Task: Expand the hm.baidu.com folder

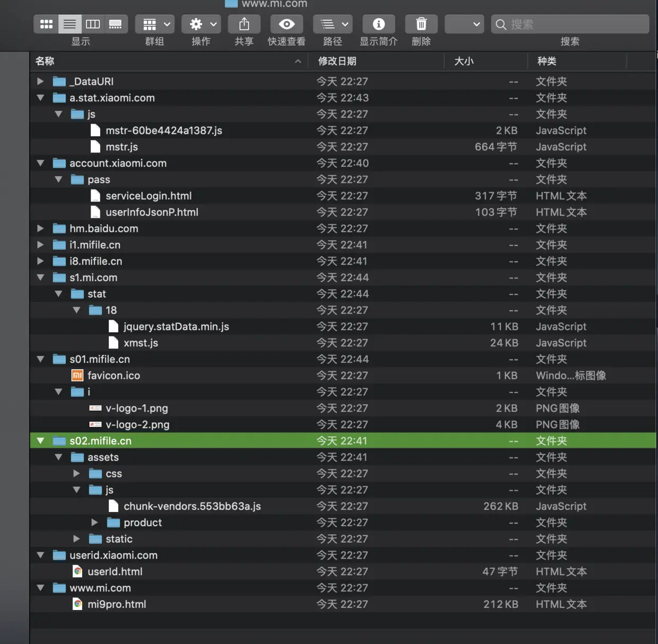Action: [x=40, y=229]
